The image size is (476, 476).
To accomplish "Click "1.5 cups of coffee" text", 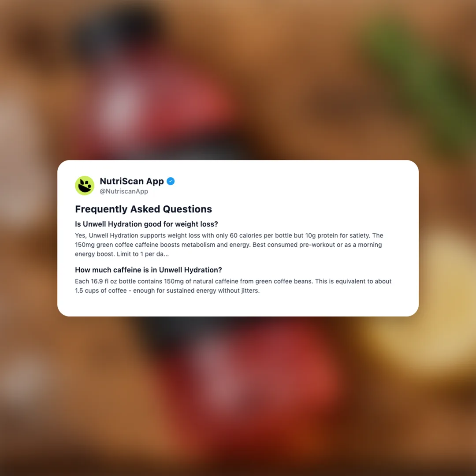I will tap(101, 290).
